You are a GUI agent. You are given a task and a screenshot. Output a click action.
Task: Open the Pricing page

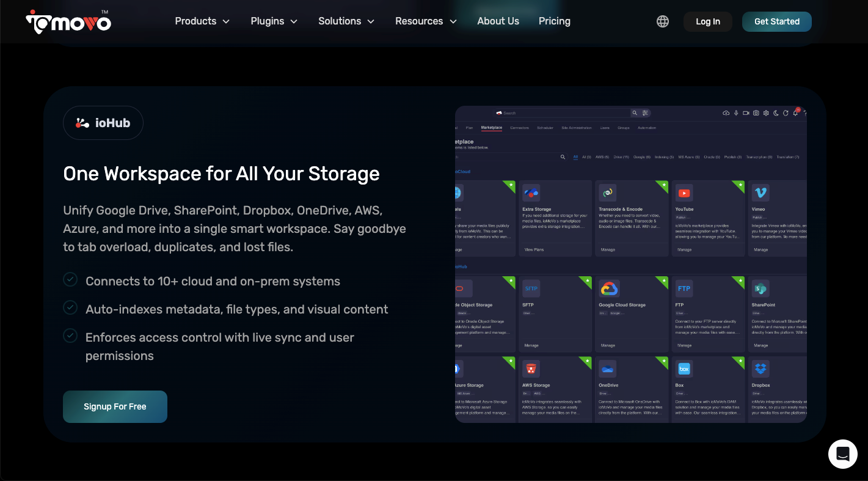click(x=555, y=21)
